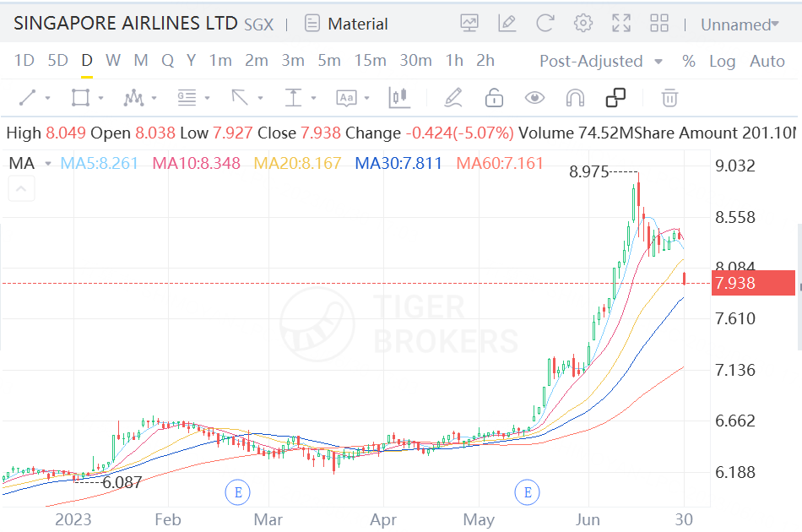Select the 15m interval tab

tap(370, 61)
